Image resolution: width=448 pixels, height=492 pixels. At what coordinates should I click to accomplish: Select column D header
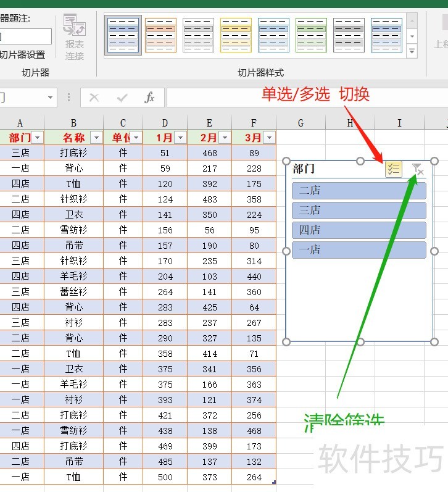click(165, 123)
